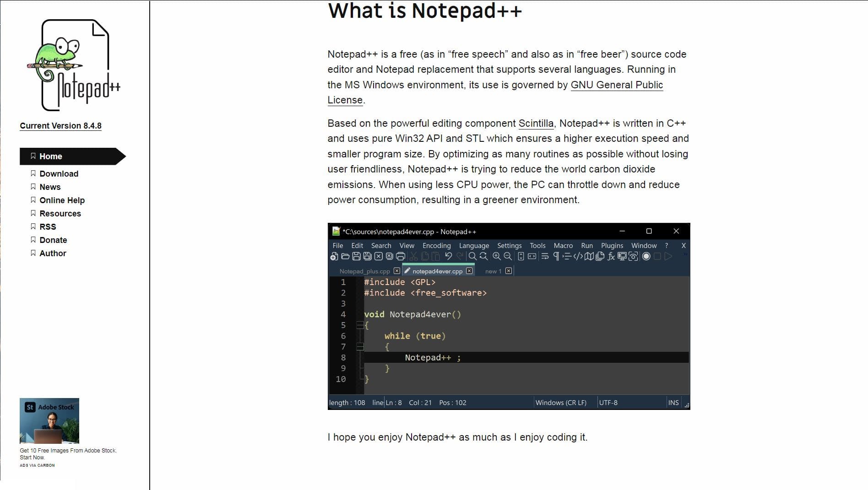Open the Macro menu

click(x=563, y=246)
